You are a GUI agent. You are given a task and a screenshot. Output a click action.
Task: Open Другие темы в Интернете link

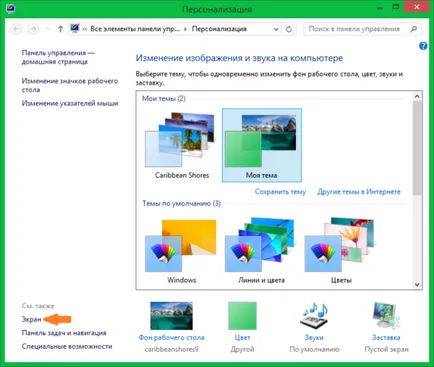[359, 192]
